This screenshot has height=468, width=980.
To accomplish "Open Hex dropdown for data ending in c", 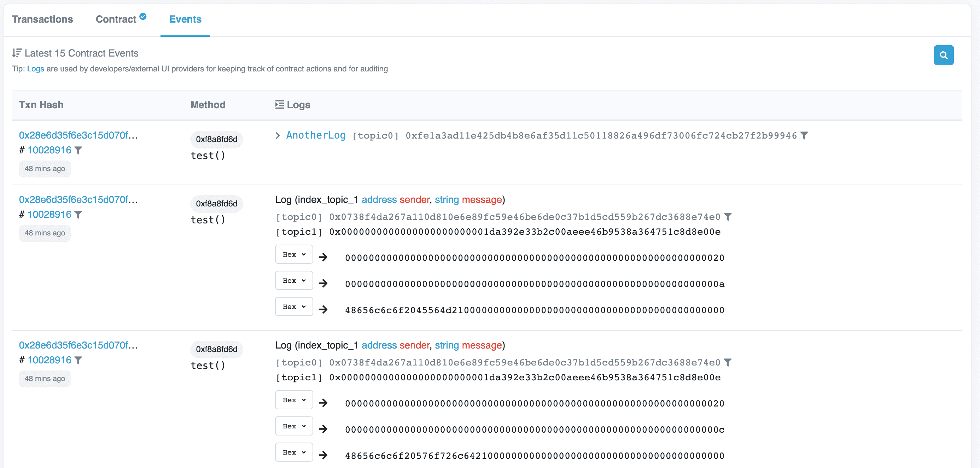I will click(294, 426).
